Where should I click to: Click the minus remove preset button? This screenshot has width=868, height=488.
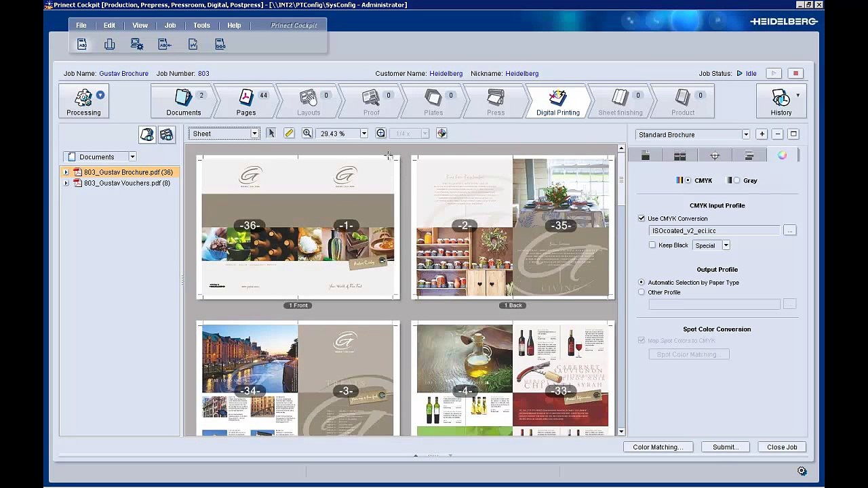pos(778,134)
